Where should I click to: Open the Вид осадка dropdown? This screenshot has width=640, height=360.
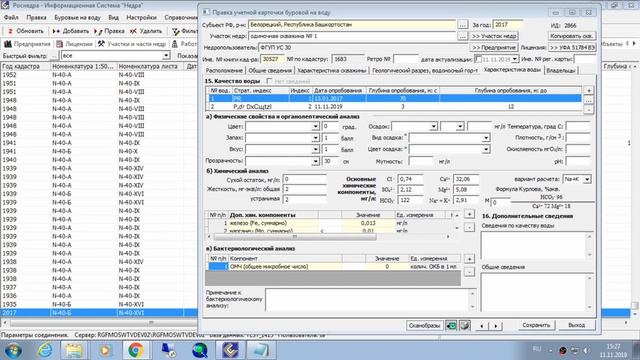[x=486, y=138]
